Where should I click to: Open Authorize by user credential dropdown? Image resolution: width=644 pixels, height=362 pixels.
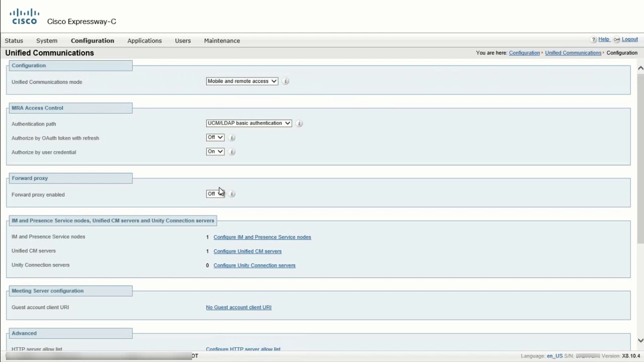[x=215, y=151]
